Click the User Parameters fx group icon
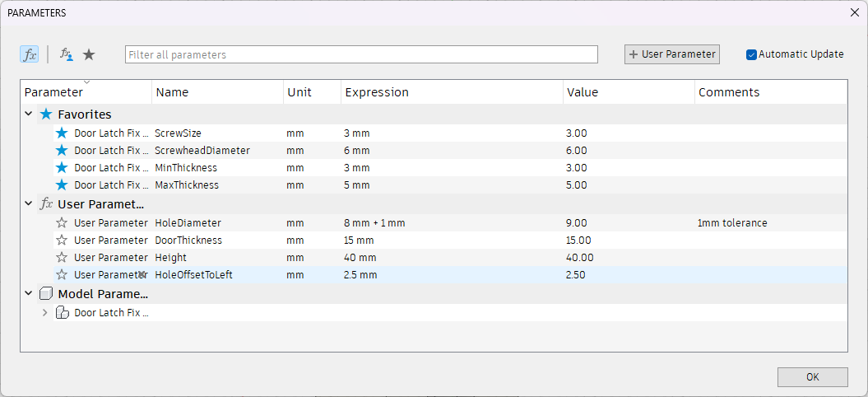 [x=47, y=204]
